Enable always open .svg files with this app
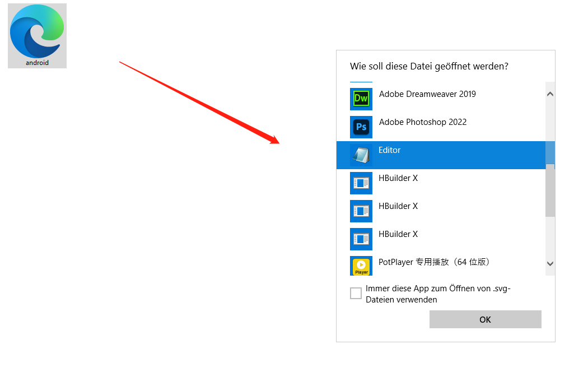Viewport: 588px width, 377px height. (356, 293)
